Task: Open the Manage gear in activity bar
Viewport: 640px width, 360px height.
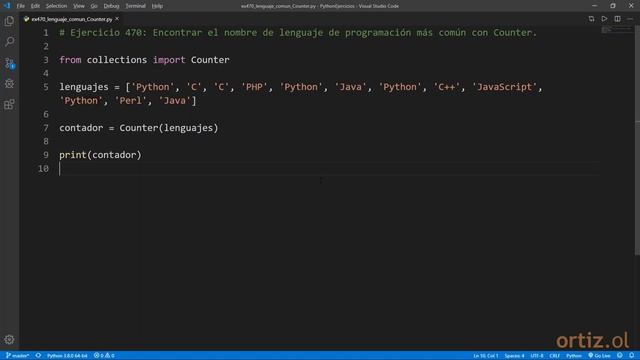Action: click(x=9, y=340)
